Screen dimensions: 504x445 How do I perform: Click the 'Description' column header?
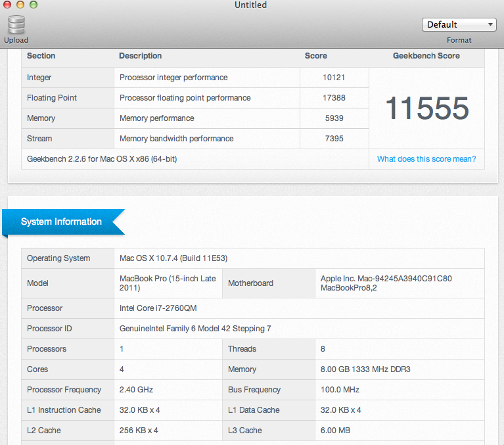[141, 56]
